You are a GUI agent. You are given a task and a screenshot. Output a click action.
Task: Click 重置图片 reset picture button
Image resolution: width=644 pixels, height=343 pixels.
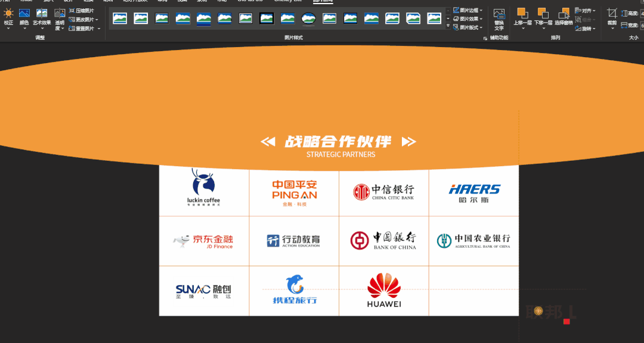click(81, 29)
